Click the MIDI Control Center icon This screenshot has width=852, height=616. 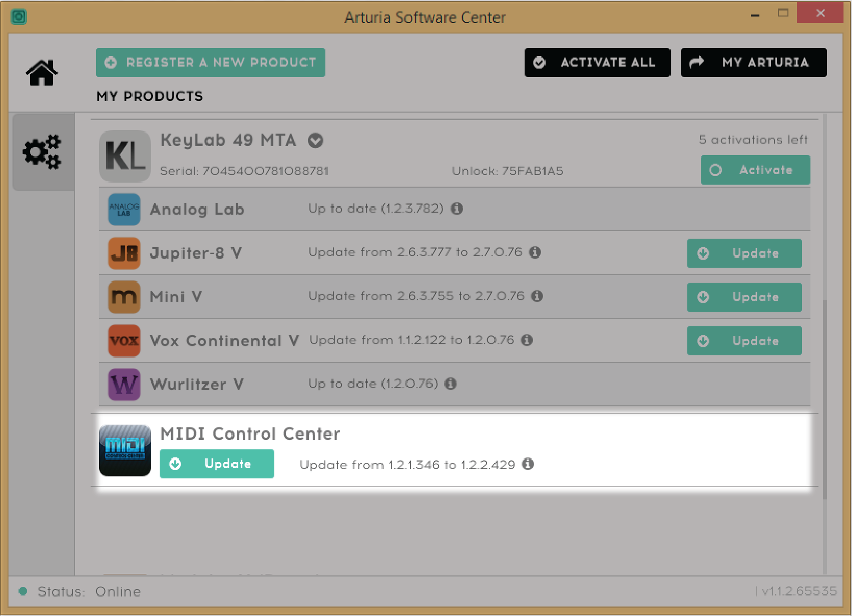click(x=125, y=451)
